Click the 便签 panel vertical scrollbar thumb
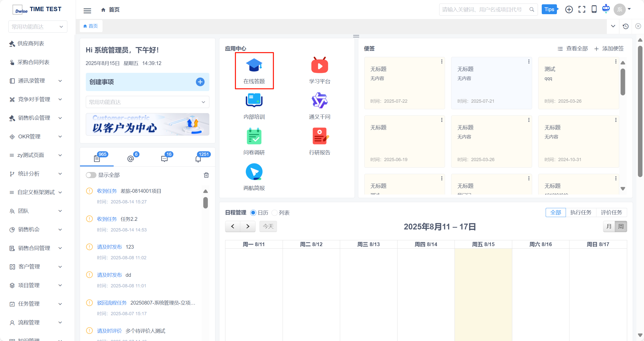This screenshot has height=341, width=644. (x=623, y=81)
